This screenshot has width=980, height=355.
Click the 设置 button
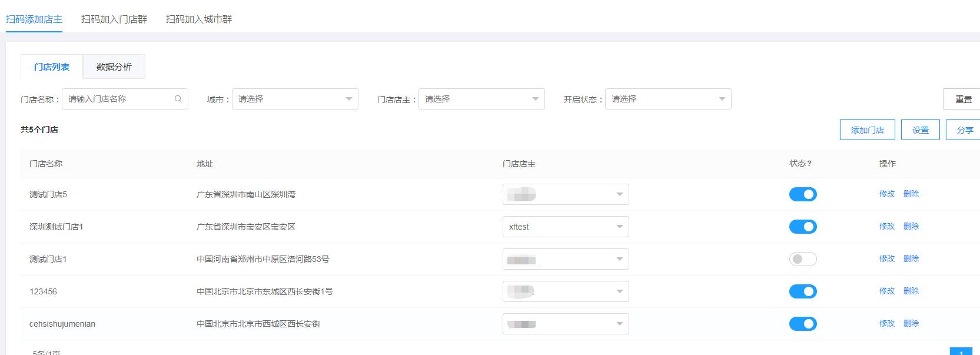(921, 130)
